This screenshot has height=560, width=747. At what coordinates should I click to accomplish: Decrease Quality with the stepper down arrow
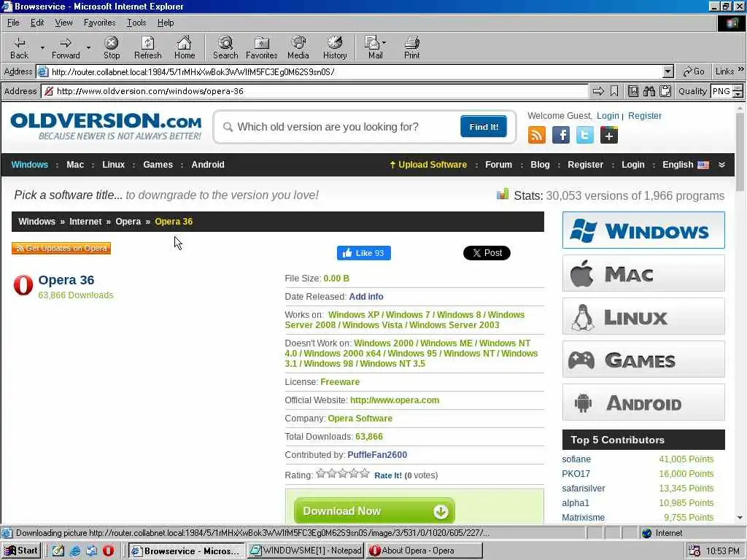coord(738,94)
